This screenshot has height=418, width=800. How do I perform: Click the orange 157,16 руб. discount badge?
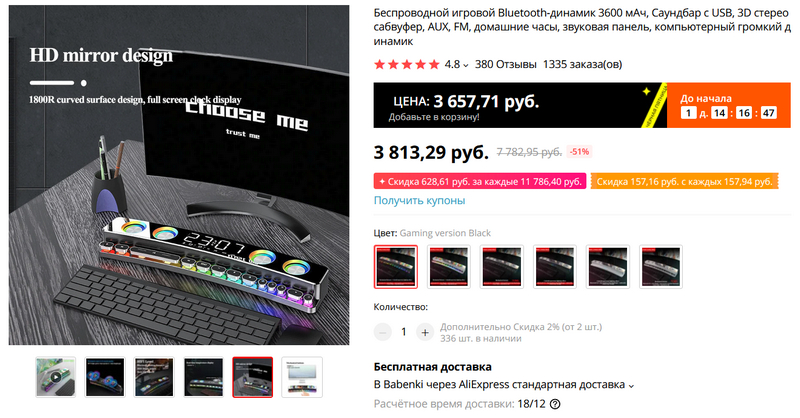tap(685, 182)
